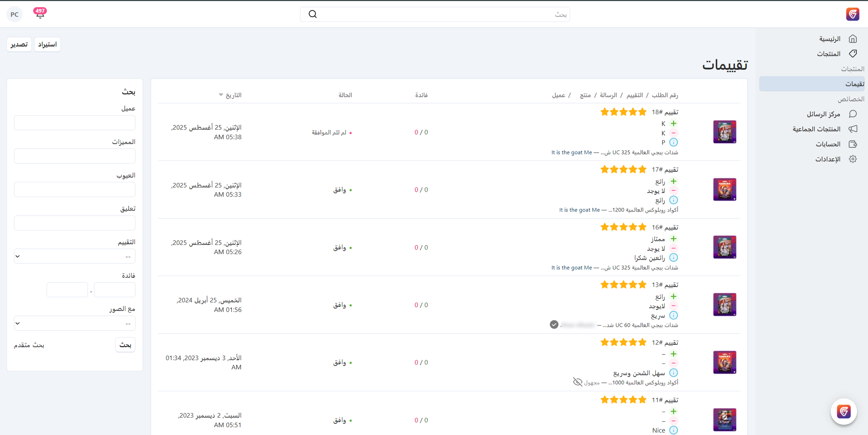Viewport: 868px width, 435px height.
Task: Open الرئيسية home icon in sidebar
Action: coord(853,39)
